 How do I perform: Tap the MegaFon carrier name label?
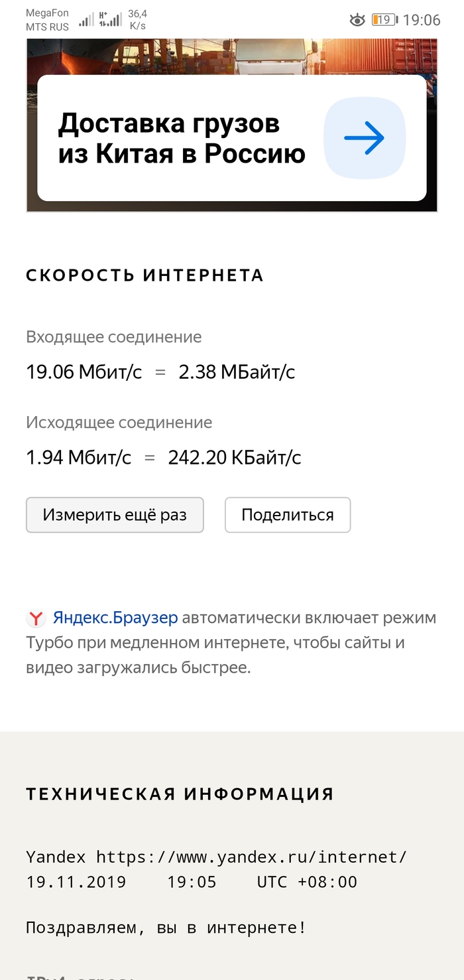(x=47, y=13)
